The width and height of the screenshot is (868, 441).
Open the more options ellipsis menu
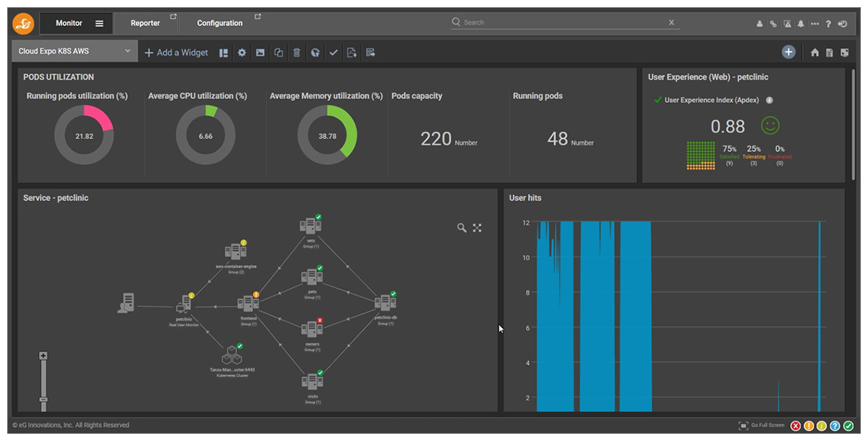pyautogui.click(x=814, y=24)
